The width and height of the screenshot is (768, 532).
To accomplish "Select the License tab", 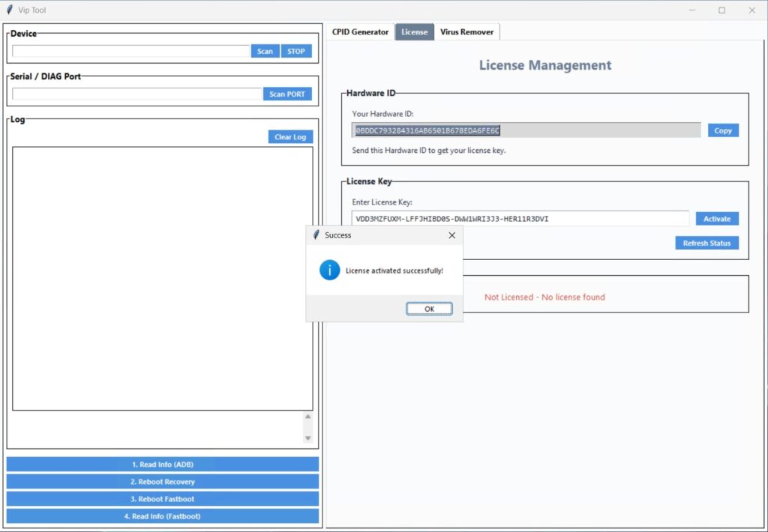I will pyautogui.click(x=414, y=32).
